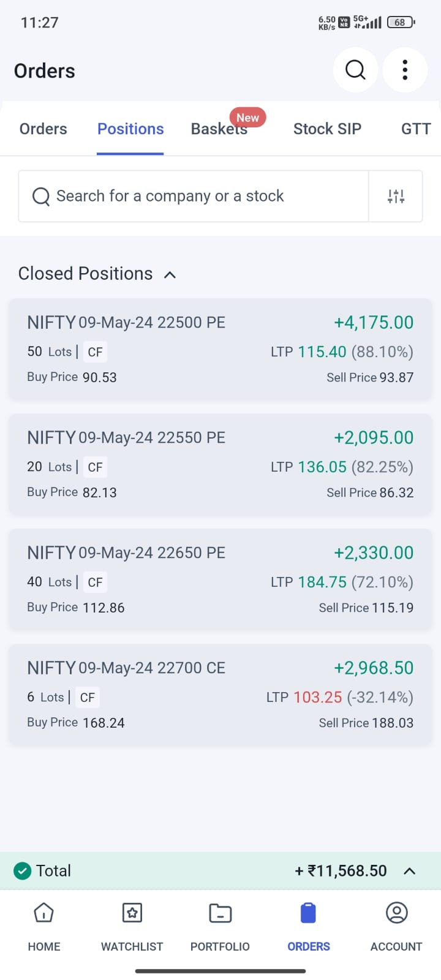
Task: Tap the battery indicator in status bar
Action: pyautogui.click(x=401, y=23)
